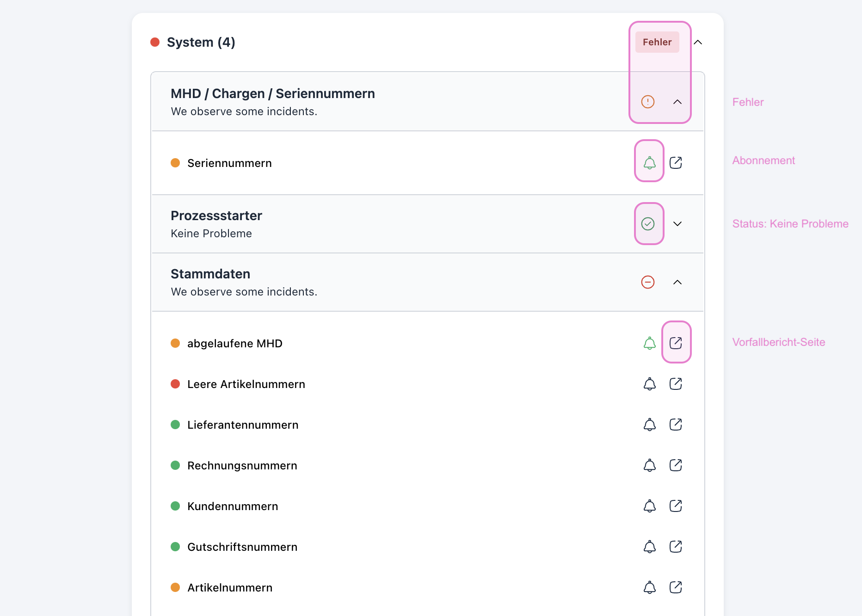The width and height of the screenshot is (862, 616).
Task: Click the System (4) heading
Action: [201, 42]
